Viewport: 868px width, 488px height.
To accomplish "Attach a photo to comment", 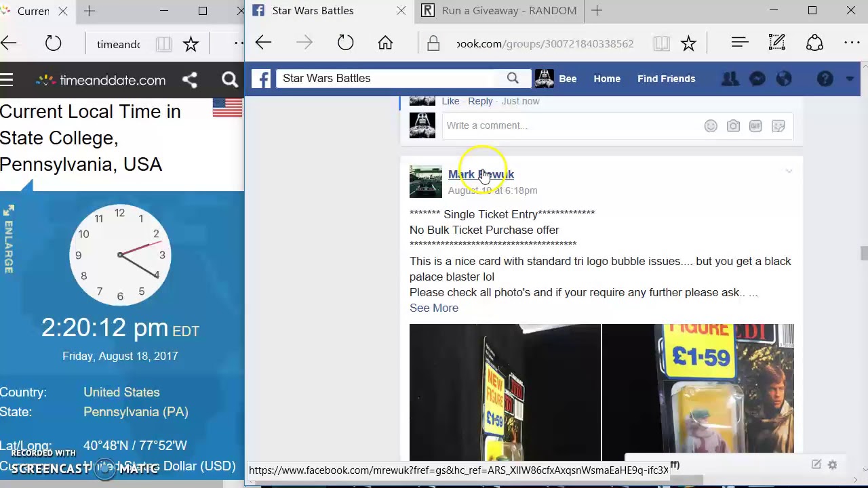I will 733,126.
